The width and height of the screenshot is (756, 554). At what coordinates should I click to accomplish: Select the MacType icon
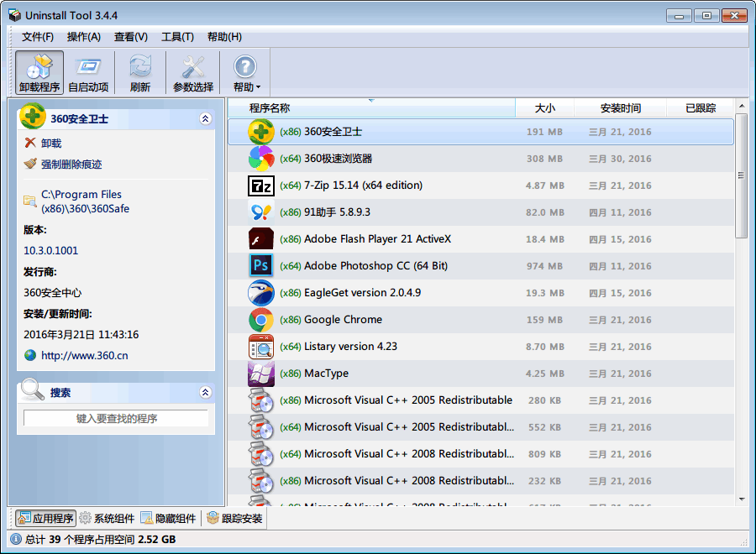(x=261, y=374)
